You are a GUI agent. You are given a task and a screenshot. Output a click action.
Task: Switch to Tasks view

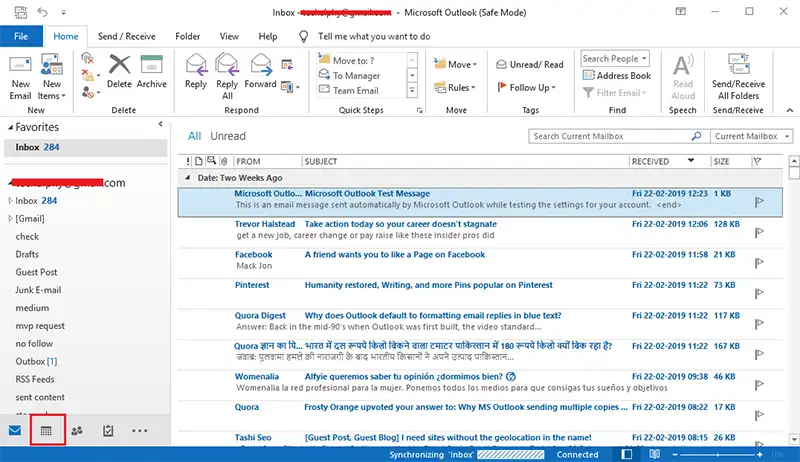[108, 431]
